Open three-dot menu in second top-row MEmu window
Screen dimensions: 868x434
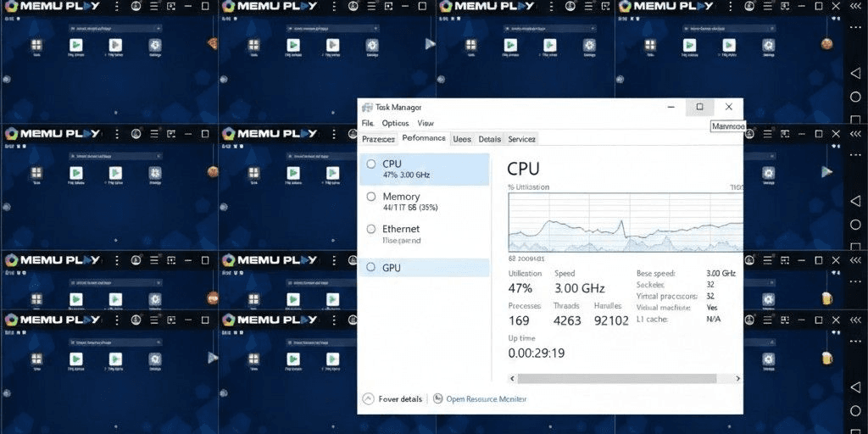click(x=334, y=7)
